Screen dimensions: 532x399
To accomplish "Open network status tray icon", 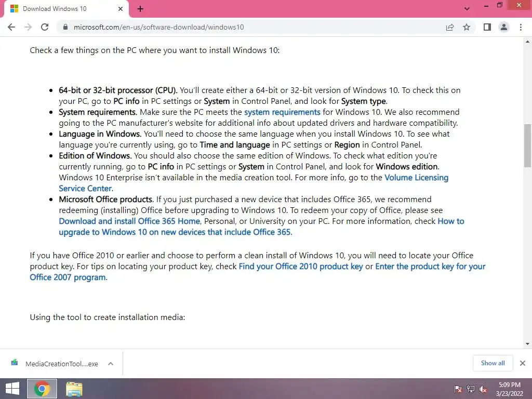I will pos(471,389).
